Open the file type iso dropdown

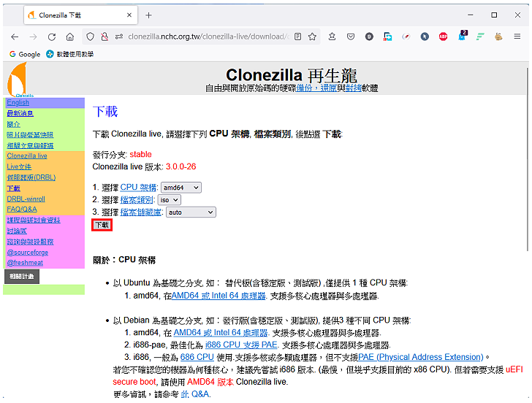[x=170, y=200]
